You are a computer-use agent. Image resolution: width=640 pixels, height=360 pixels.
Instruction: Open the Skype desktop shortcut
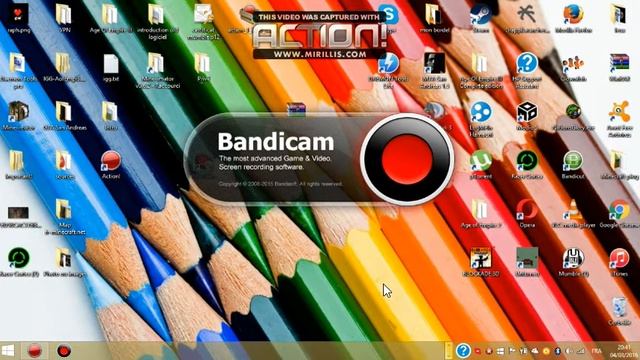[388, 18]
